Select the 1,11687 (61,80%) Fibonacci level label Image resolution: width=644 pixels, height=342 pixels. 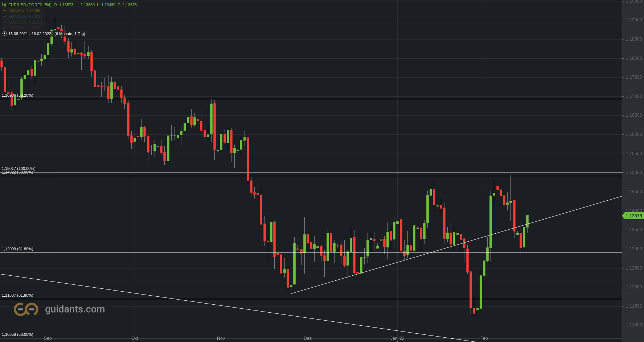pyautogui.click(x=17, y=295)
